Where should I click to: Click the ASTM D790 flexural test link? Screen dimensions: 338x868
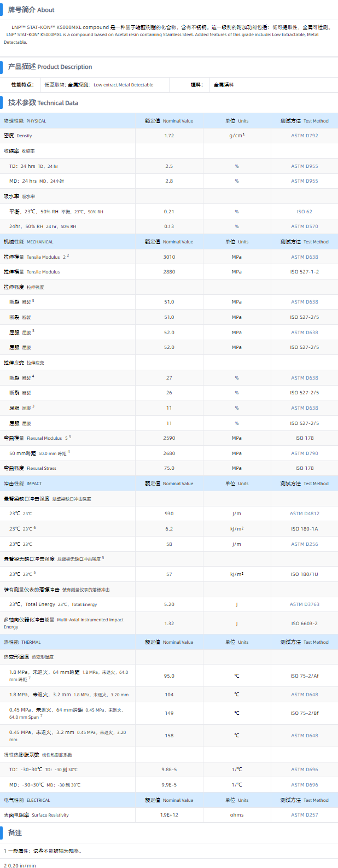point(304,453)
